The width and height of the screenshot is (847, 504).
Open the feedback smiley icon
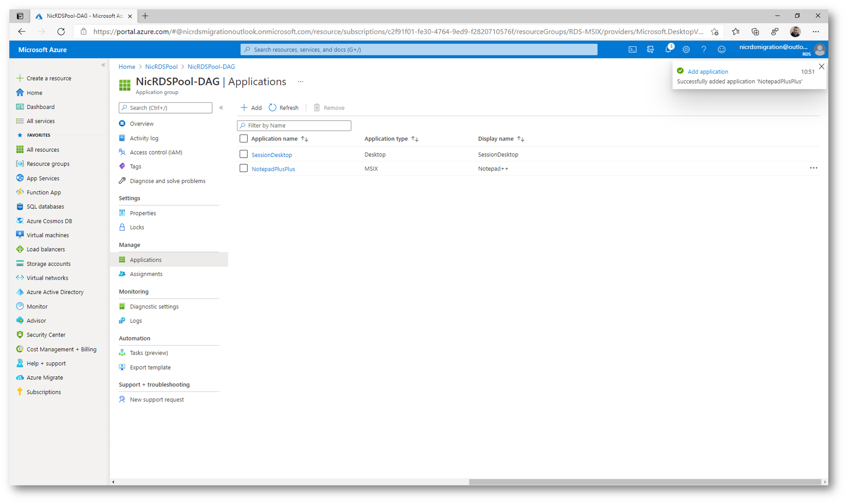[722, 49]
